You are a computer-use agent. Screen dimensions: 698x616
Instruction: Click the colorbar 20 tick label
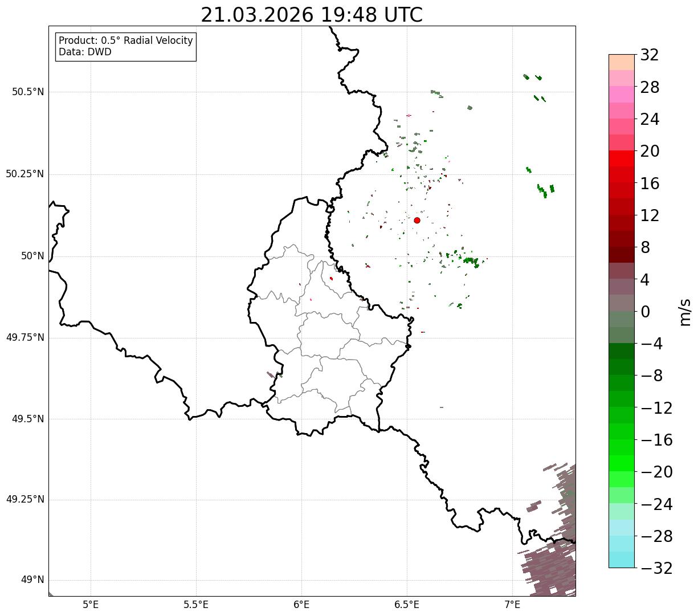(x=650, y=151)
